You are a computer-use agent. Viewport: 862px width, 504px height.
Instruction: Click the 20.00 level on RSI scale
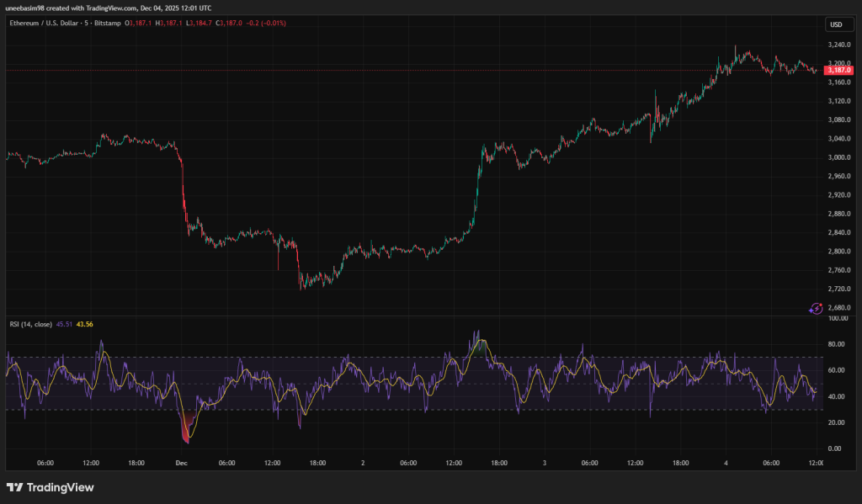tap(837, 423)
